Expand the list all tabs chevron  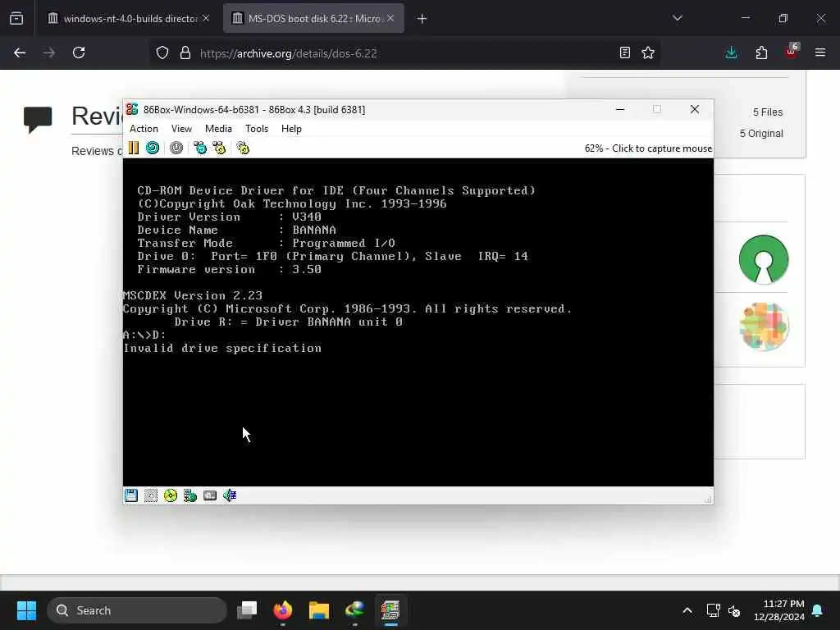(677, 18)
